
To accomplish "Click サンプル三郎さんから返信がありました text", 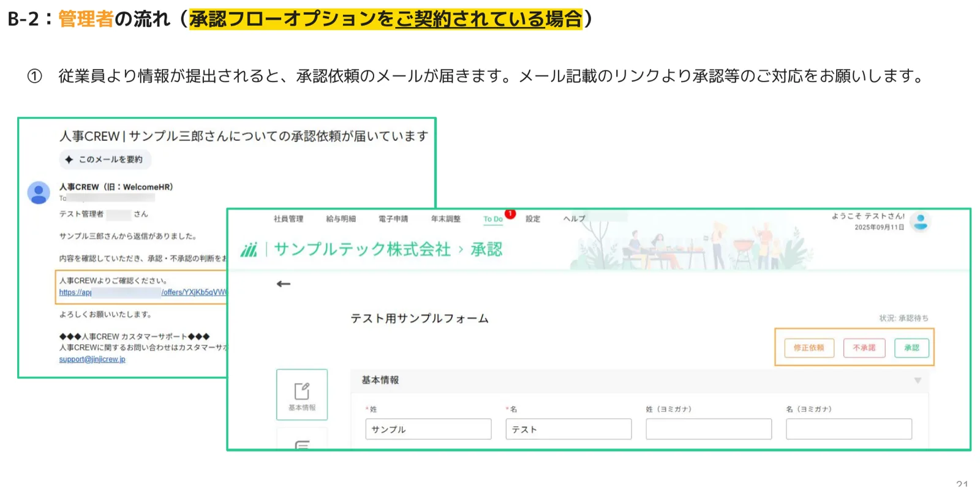I will click(x=127, y=236).
